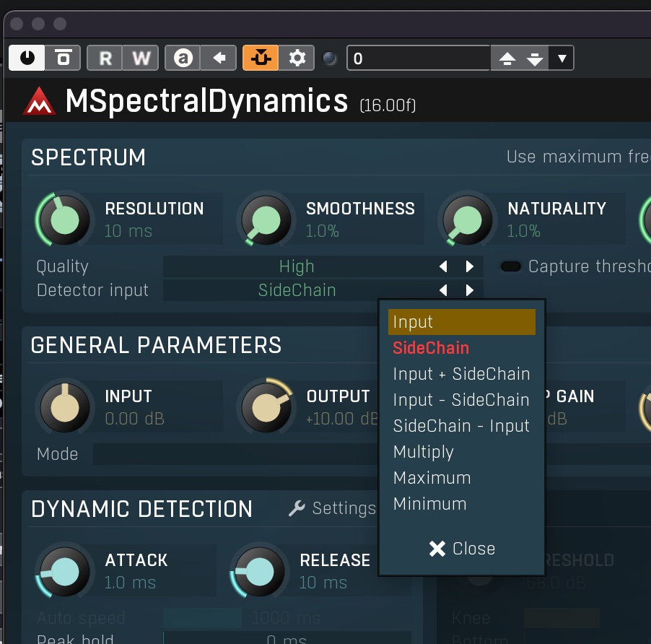Viewport: 651px width, 644px height.
Task: Click the Resolution knob
Action: click(64, 219)
